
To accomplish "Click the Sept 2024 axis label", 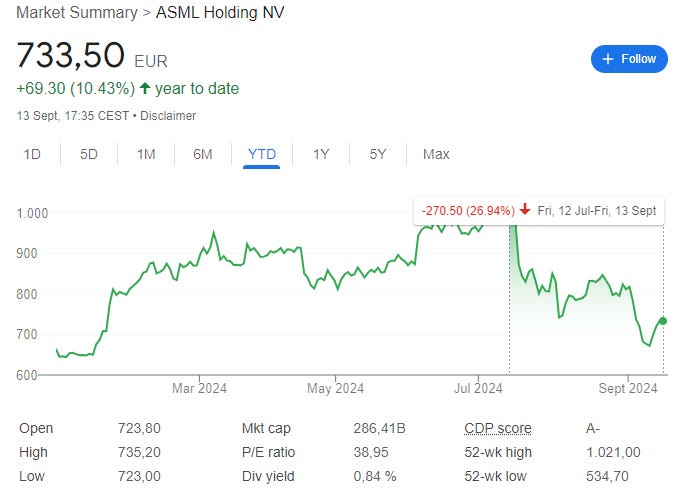I will click(628, 388).
